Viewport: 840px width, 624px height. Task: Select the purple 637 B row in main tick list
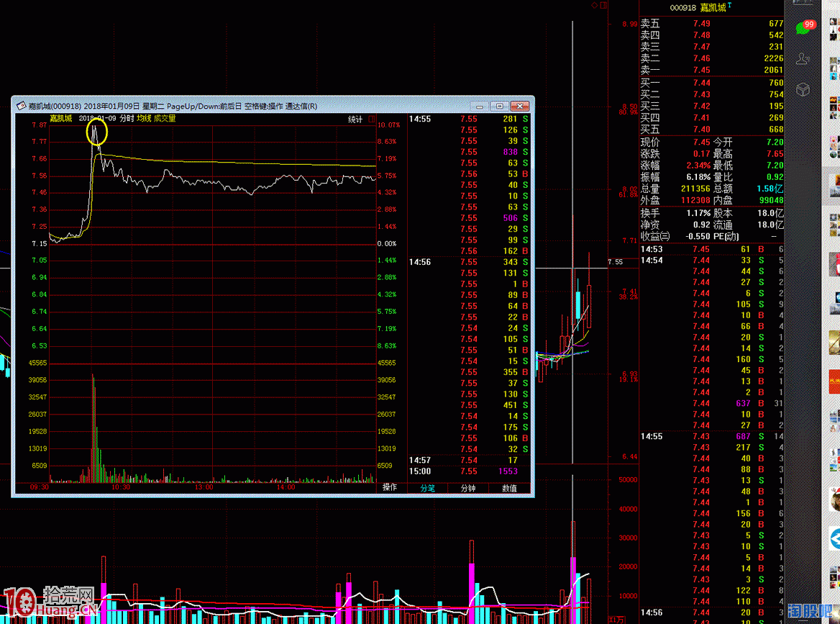pyautogui.click(x=712, y=403)
